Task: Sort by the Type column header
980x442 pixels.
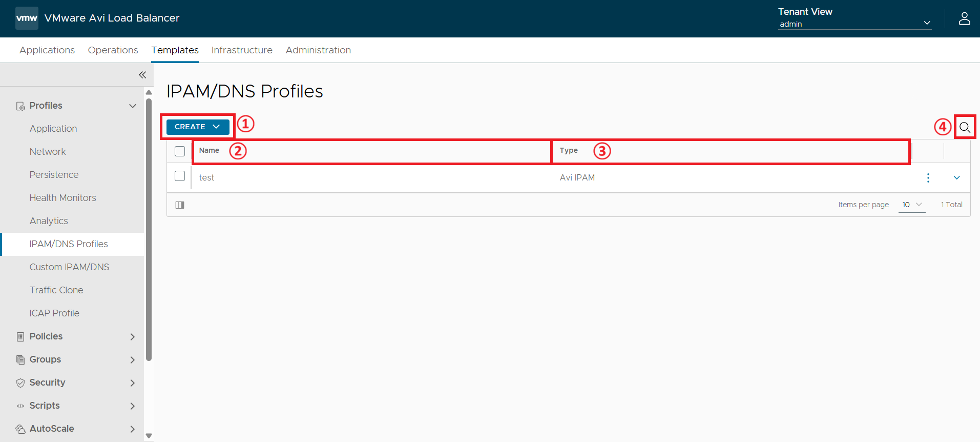Action: coord(569,150)
